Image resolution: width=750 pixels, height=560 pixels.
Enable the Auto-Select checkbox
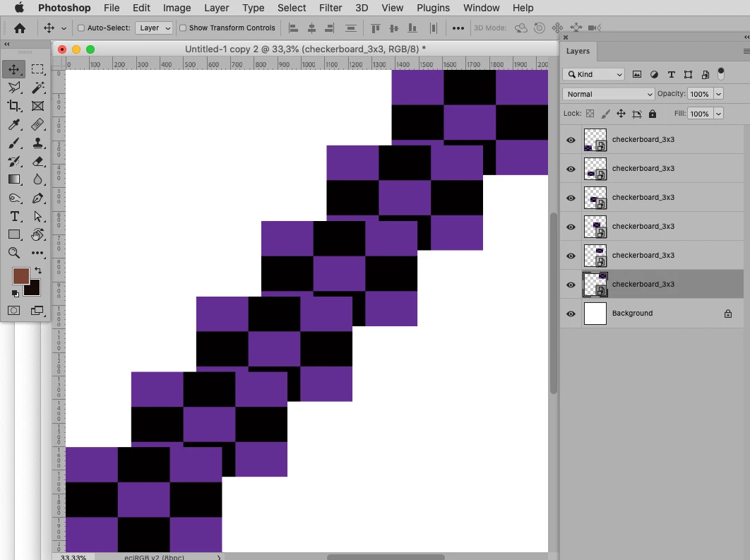point(81,28)
